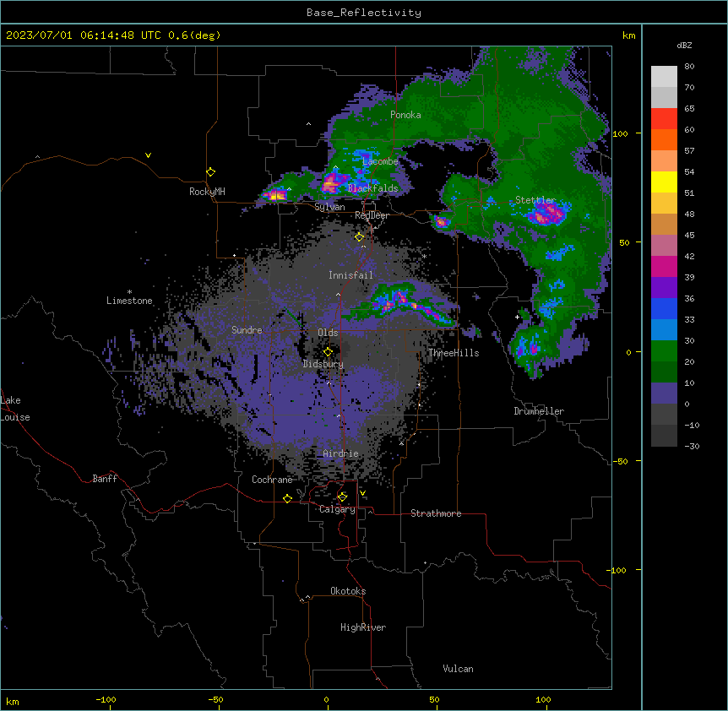
Task: Click the Drumheller label
Action: 539,411
